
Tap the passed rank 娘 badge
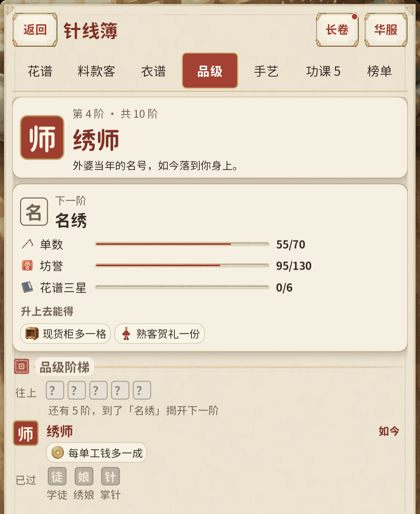pyautogui.click(x=84, y=476)
